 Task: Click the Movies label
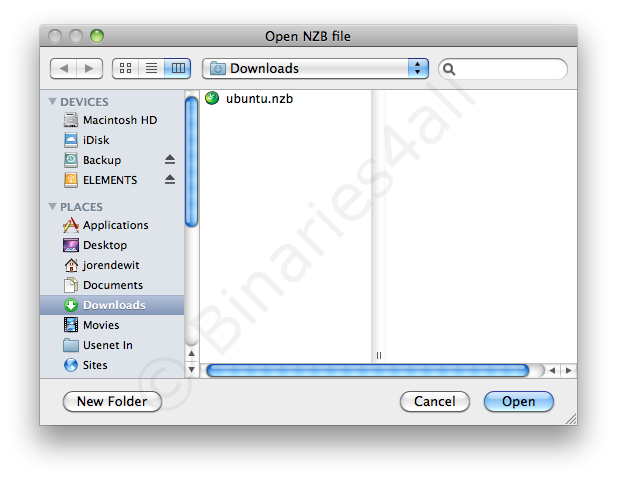(101, 325)
